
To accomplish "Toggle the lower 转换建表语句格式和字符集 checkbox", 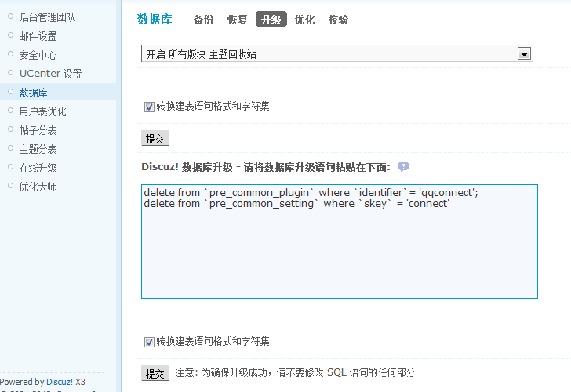I will point(149,342).
